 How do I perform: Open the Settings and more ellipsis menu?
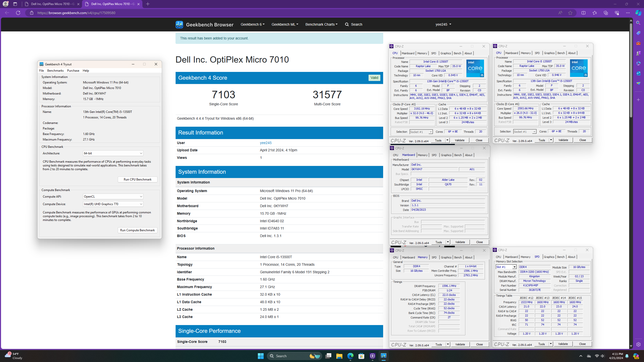point(628,13)
